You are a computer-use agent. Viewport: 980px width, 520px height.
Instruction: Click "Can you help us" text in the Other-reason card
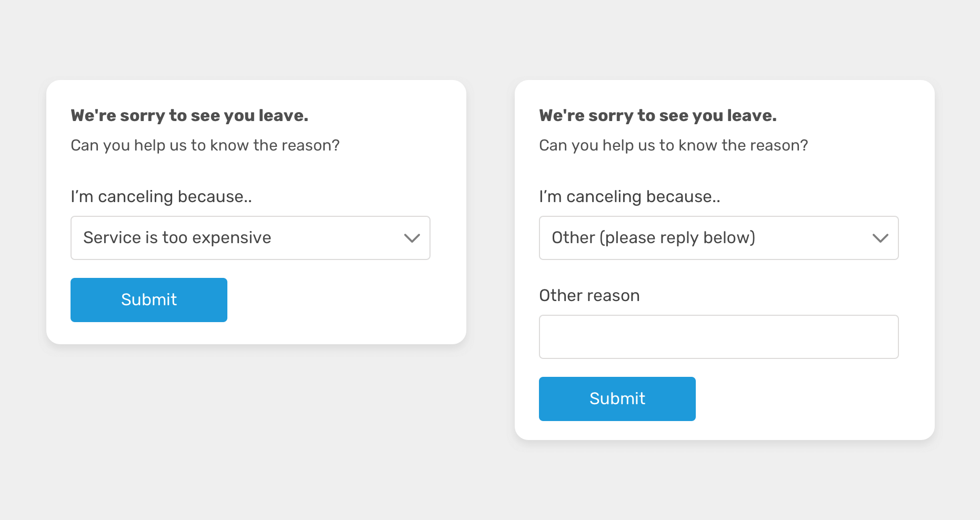click(673, 145)
